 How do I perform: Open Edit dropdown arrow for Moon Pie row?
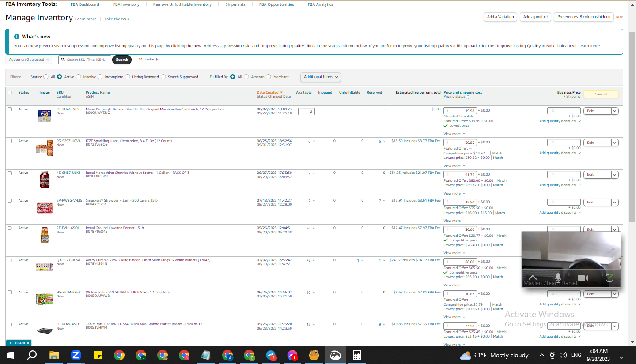coord(614,111)
